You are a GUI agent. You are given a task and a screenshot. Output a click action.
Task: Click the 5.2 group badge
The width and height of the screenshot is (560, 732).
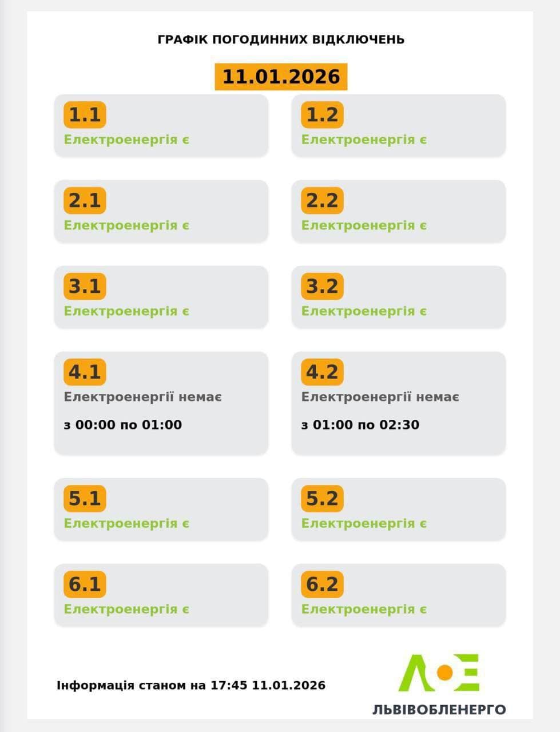[322, 499]
